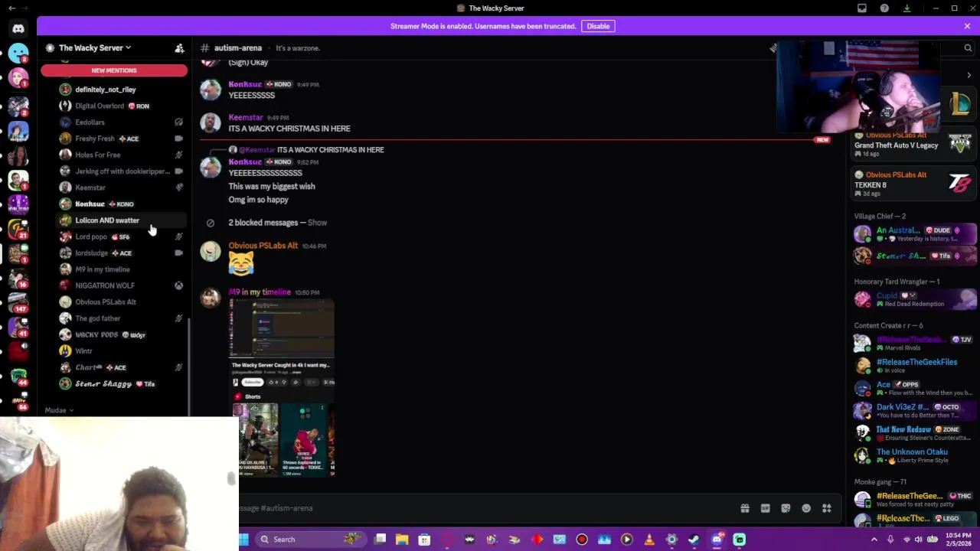Screen dimensions: 980x551
Task: Open the GIF picker icon
Action: pos(765,508)
